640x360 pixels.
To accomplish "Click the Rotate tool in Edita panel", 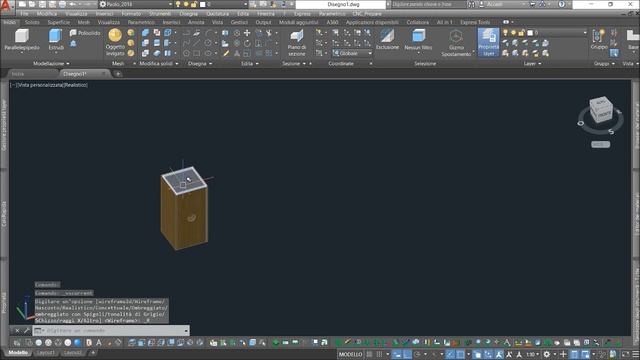I will click(247, 43).
